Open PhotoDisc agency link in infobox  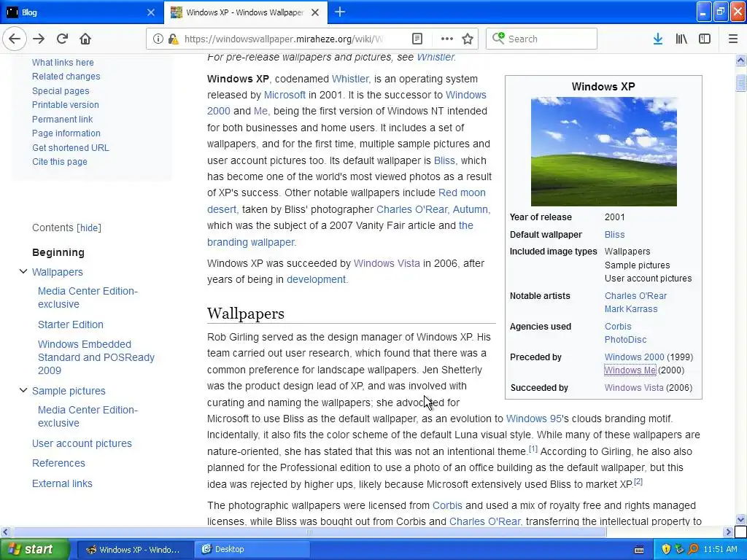625,340
